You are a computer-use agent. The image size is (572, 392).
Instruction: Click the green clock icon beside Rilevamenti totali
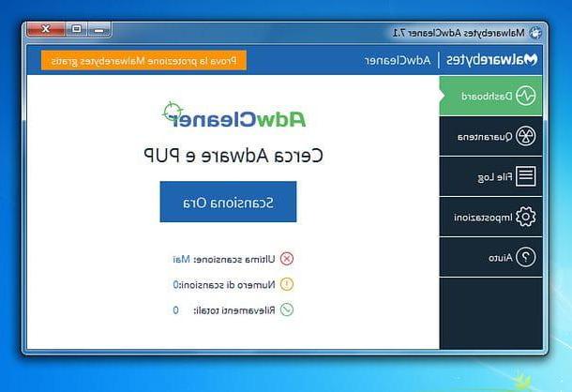pos(287,309)
